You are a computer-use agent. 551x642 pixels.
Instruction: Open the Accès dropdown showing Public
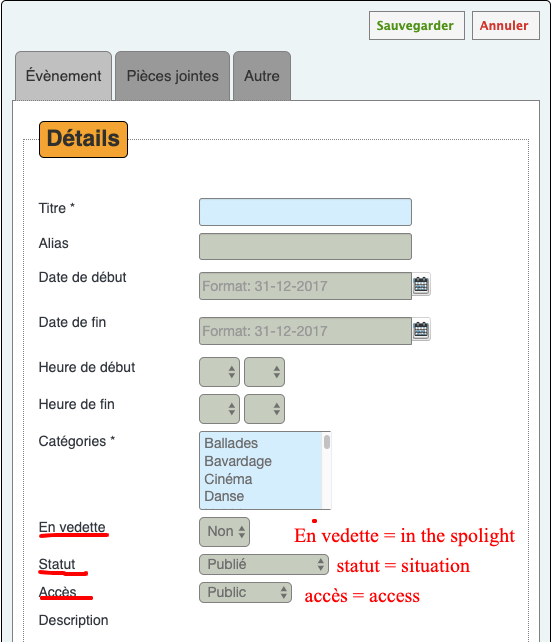245,592
